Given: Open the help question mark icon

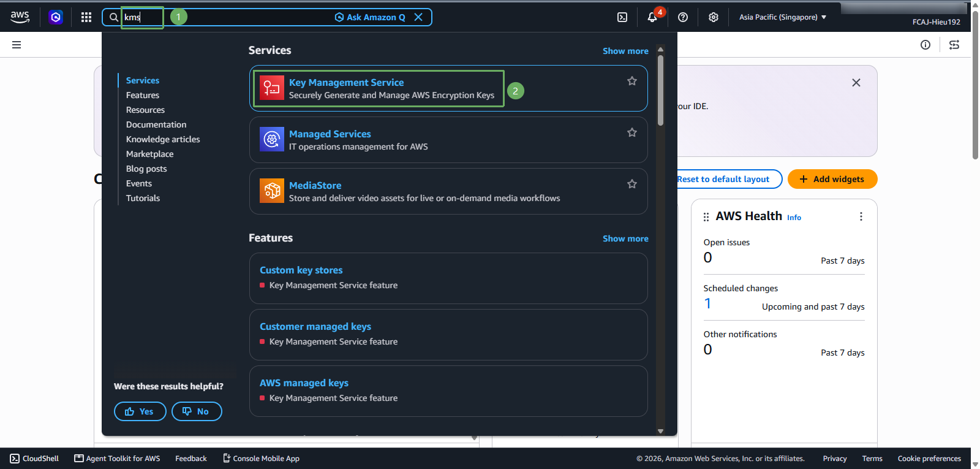Looking at the screenshot, I should (683, 17).
